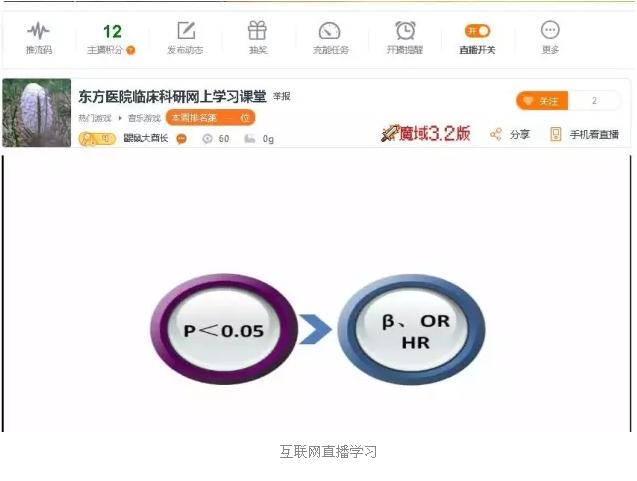Viewport: 637px width, 481px height.
Task: Click the 主播积分 12 score
Action: point(112,32)
